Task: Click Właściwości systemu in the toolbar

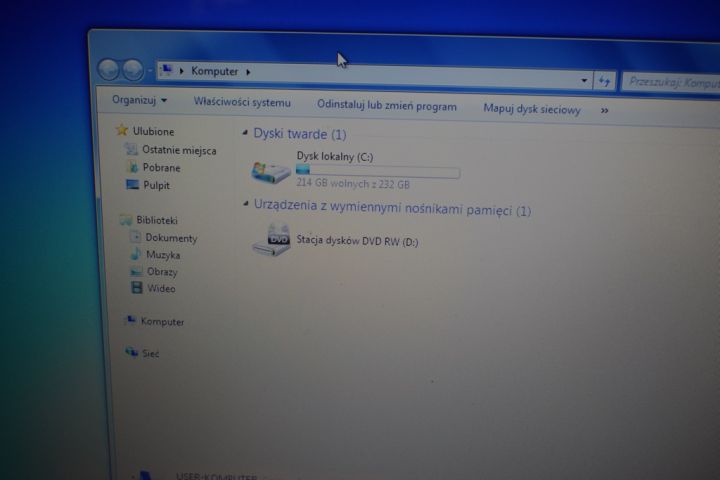Action: coord(242,102)
